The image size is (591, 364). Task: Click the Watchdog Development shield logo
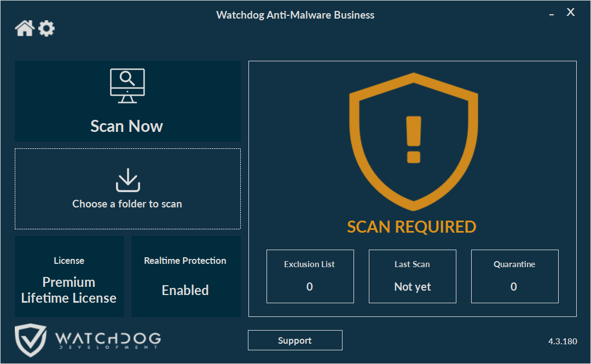pos(31,340)
